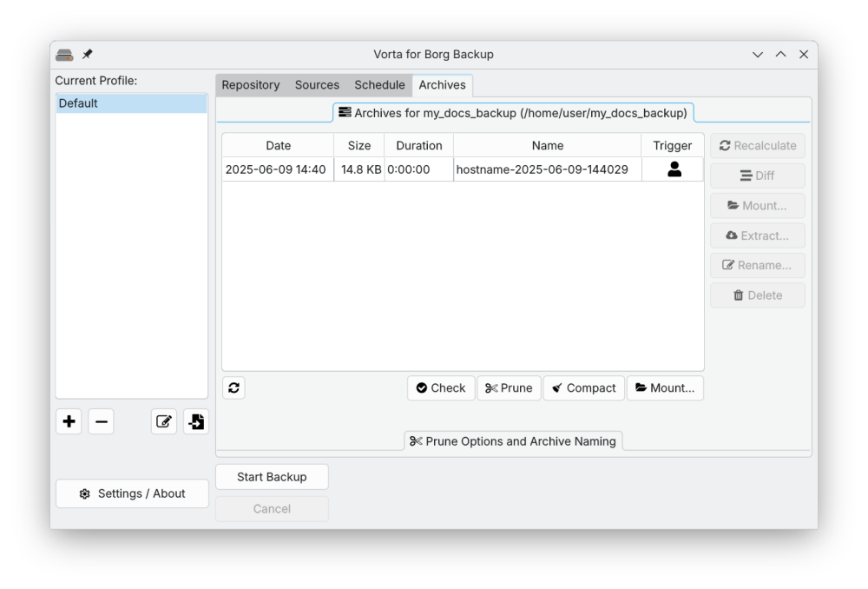Switch to the Repository tab
This screenshot has height=589, width=868.
click(250, 85)
